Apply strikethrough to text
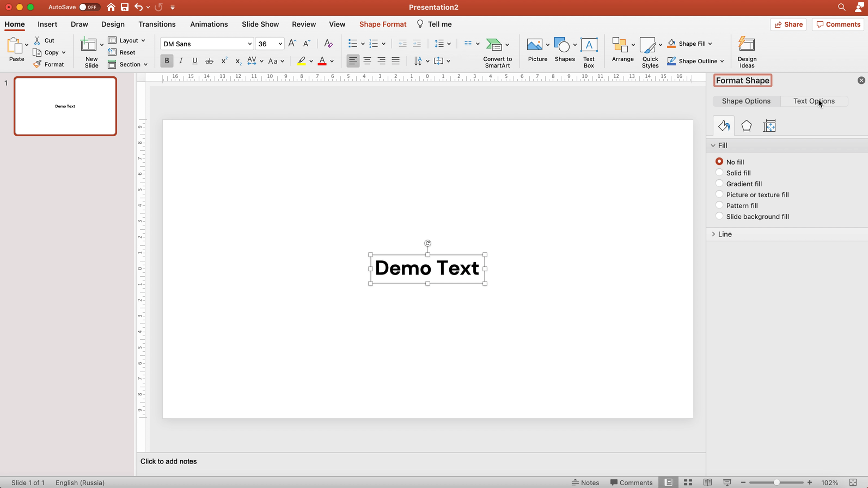The width and height of the screenshot is (868, 488). [x=209, y=61]
